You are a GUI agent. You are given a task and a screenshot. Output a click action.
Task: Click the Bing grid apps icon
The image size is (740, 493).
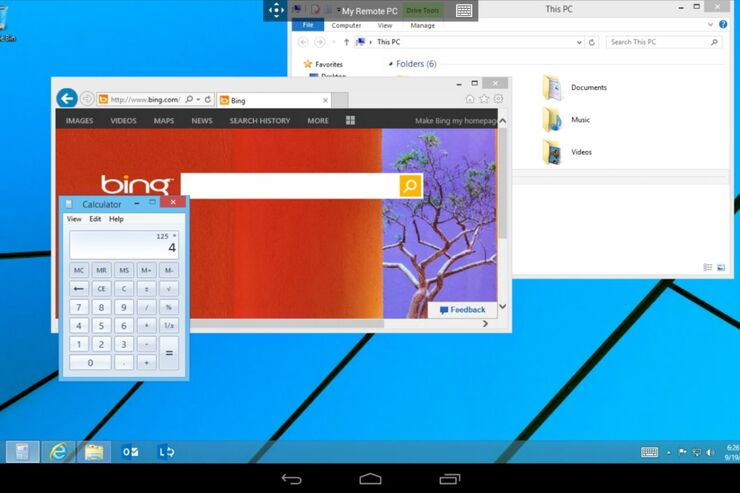pyautogui.click(x=350, y=120)
